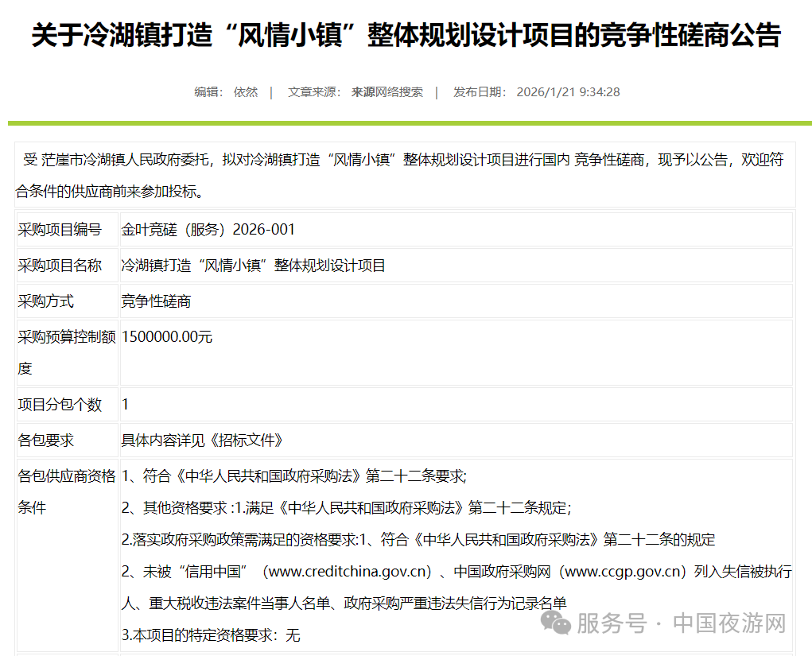812x656 pixels.
Task: Select the 采购项目名称 label cell
Action: click(x=60, y=266)
